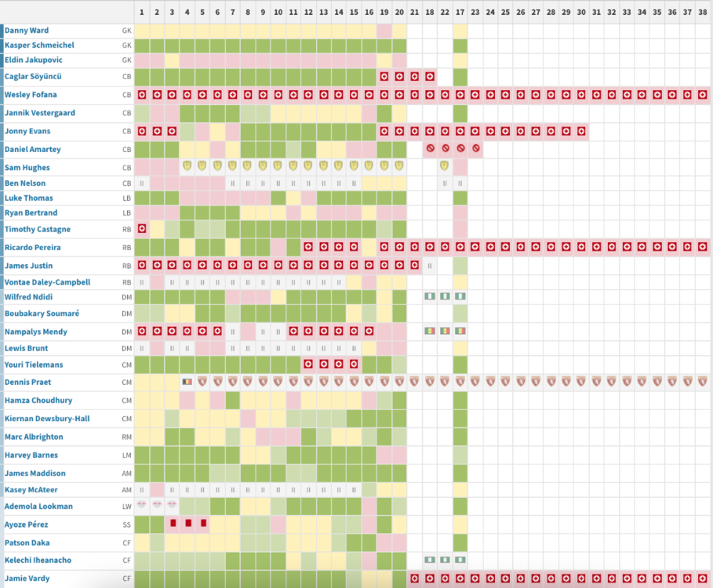Image resolution: width=713 pixels, height=588 pixels.
Task: Click Jamie Vardy's injury icon under matchday 38
Action: click(703, 579)
